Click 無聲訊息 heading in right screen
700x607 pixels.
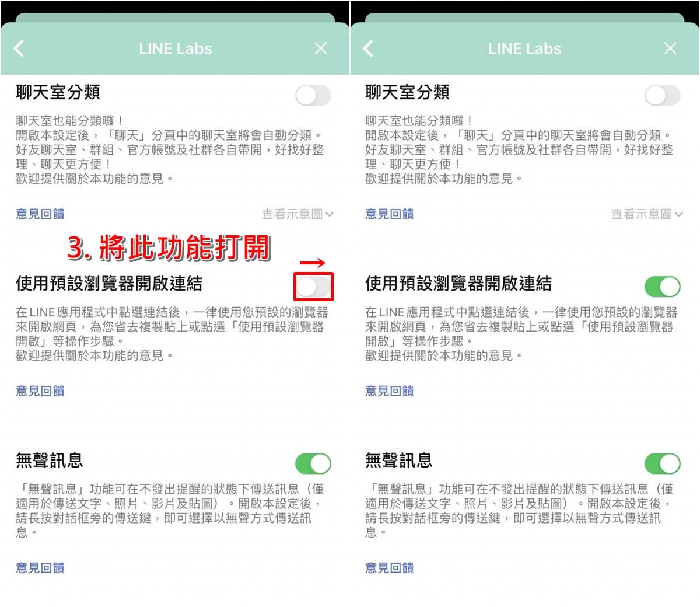[399, 461]
